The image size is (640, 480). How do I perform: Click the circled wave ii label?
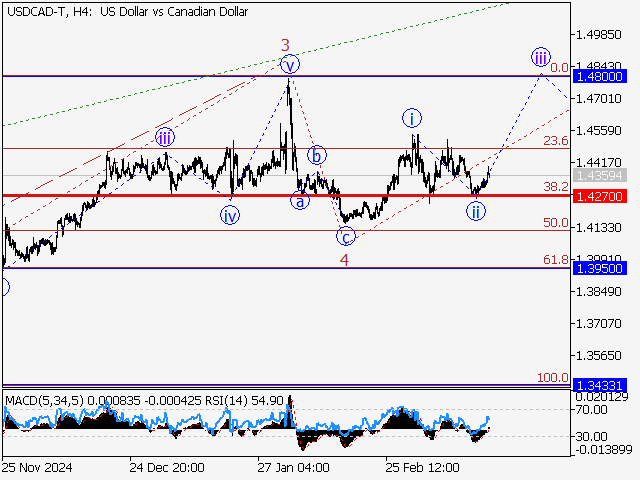(x=477, y=210)
